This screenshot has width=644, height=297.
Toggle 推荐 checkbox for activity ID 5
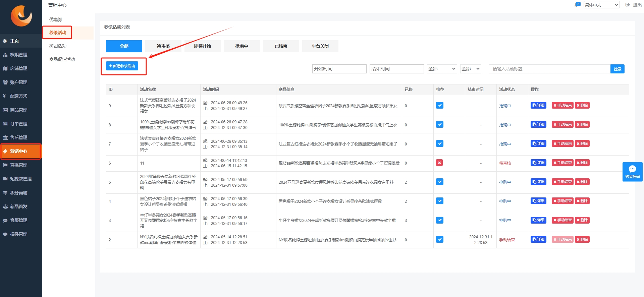pyautogui.click(x=440, y=182)
